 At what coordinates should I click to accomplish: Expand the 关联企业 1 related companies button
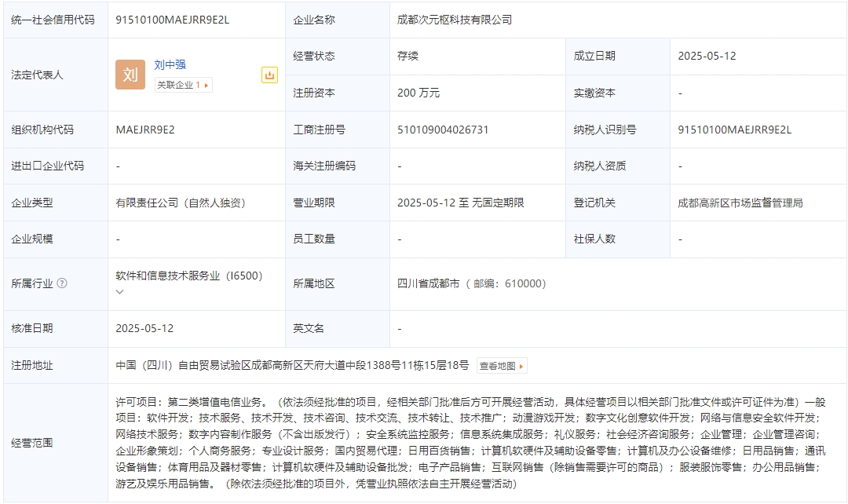point(183,85)
